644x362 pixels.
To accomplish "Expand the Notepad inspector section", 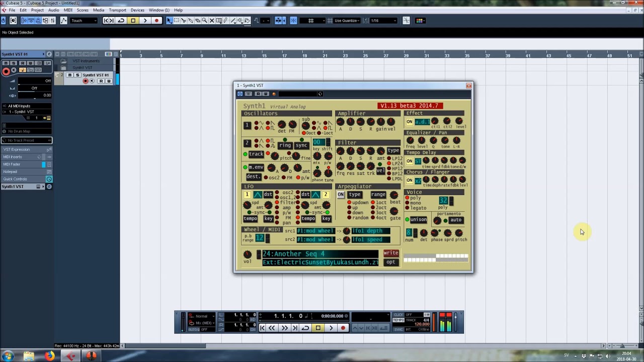I will pos(26,171).
